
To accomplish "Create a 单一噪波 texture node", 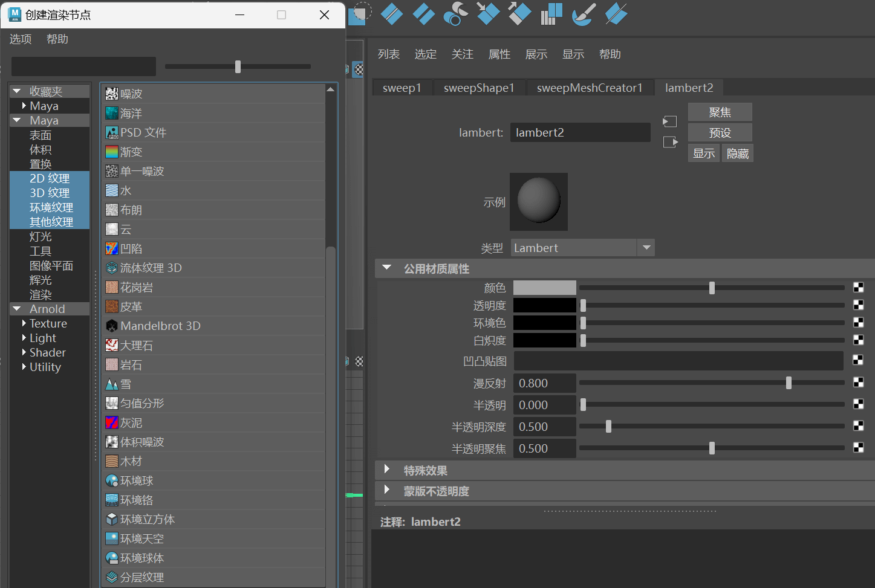I will (x=213, y=171).
